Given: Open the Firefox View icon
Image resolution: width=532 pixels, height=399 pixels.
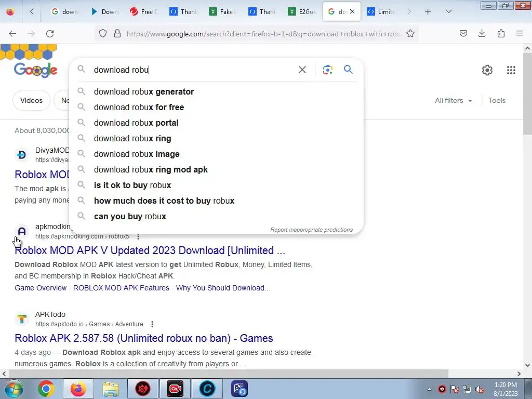Looking at the screenshot, I should coord(10,11).
